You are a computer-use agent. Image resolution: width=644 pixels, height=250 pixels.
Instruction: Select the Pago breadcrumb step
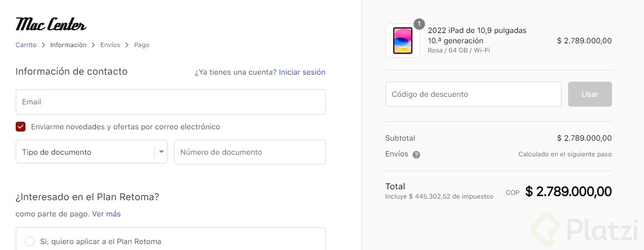(x=141, y=45)
